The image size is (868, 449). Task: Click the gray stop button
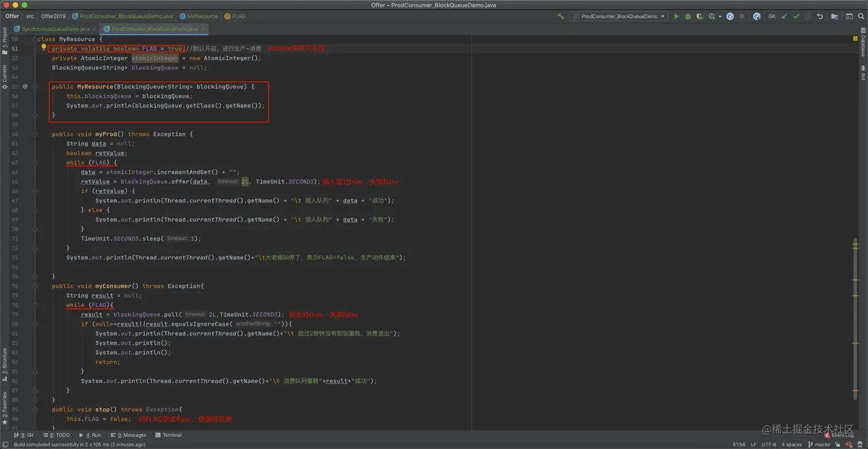click(x=742, y=17)
